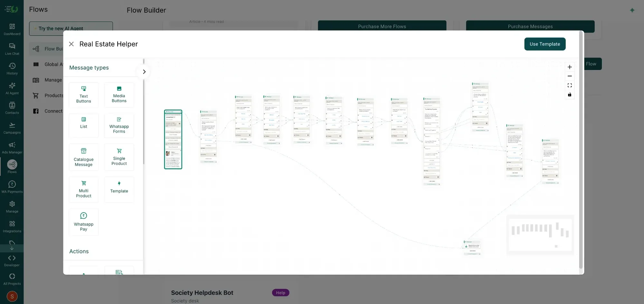Open the Connect menu item with the Facebook icon
This screenshot has height=304, width=644.
[48, 111]
